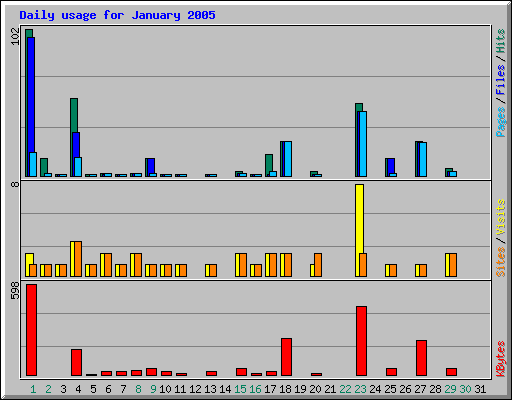Image resolution: width=512 pixels, height=400 pixels.
Task: Click the 'Daily usage for January 2005' title
Action: coord(117,15)
